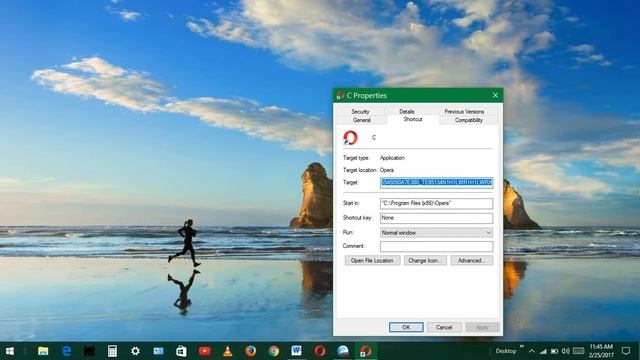This screenshot has width=640, height=360.
Task: Click the Shortcut key field
Action: [x=436, y=218]
